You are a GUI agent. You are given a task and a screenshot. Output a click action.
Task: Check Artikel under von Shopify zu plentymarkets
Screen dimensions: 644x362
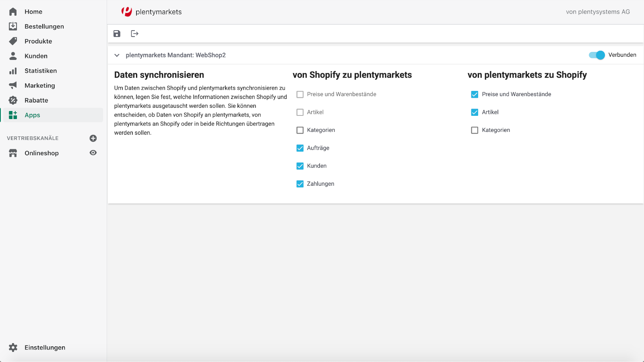click(x=300, y=112)
